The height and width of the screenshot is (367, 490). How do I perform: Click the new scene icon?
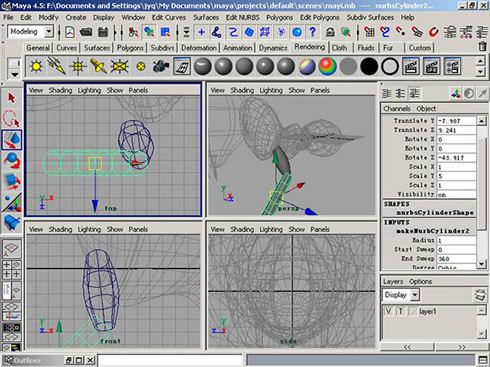(x=70, y=32)
